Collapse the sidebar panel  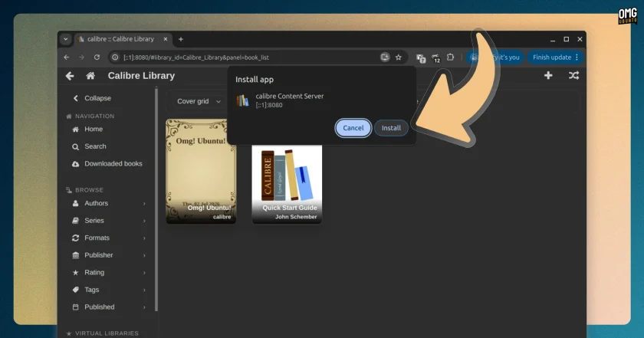tap(93, 98)
